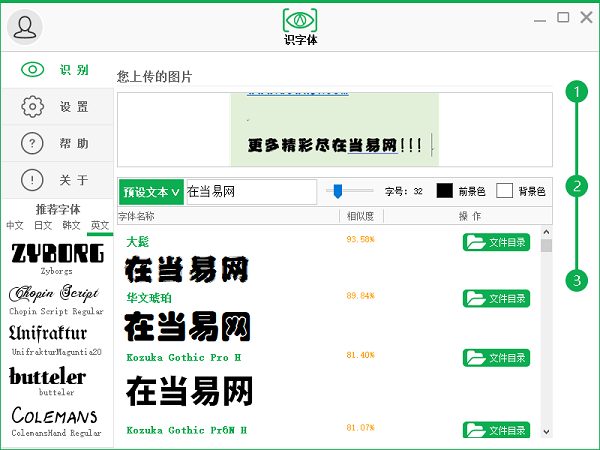This screenshot has height=450, width=600.
Task: Click the font size slider handle
Action: coord(340,190)
